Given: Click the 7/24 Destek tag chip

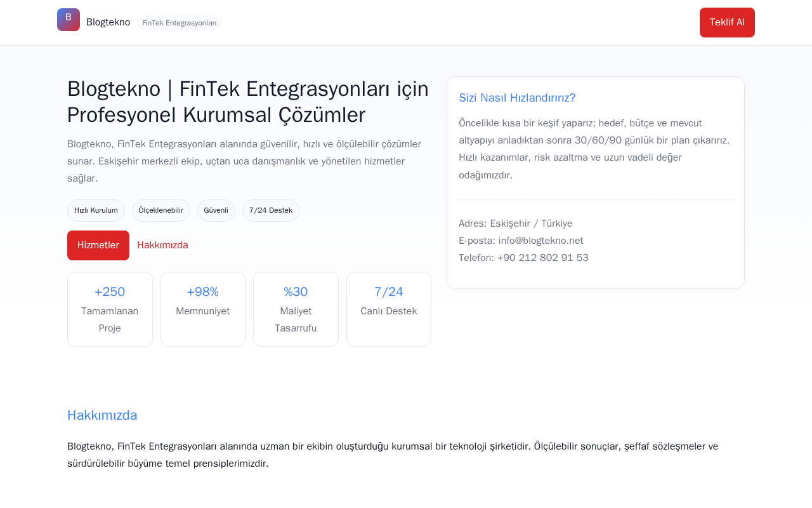Looking at the screenshot, I should point(271,210).
